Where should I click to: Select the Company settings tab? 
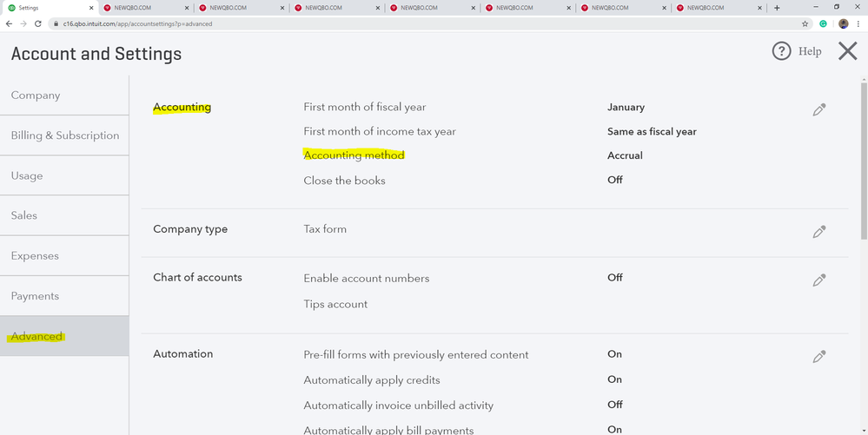point(36,96)
